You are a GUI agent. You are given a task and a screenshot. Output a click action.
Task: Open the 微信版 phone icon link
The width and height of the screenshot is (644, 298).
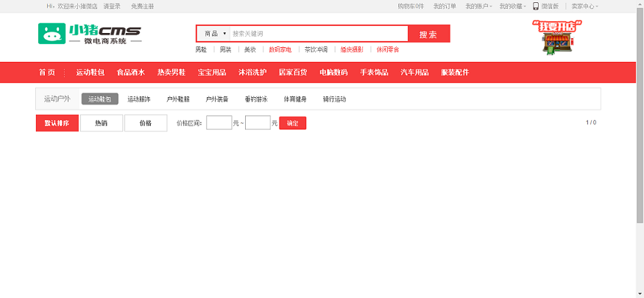(x=545, y=6)
